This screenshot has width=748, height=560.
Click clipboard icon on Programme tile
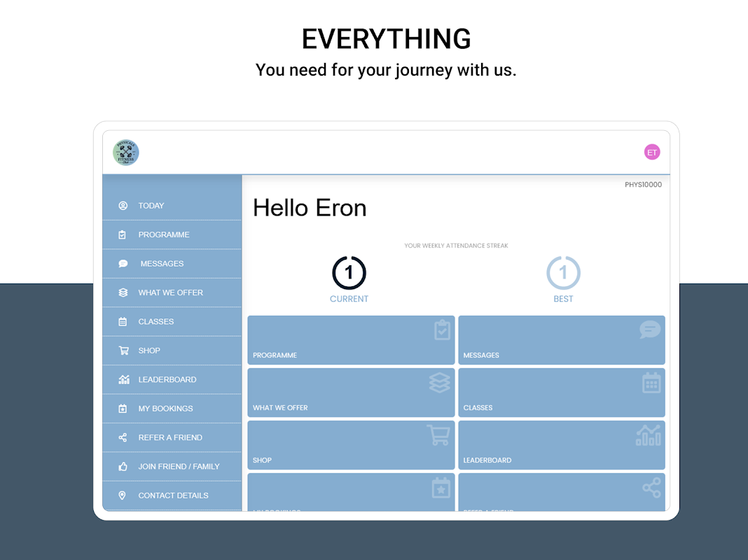(x=442, y=330)
